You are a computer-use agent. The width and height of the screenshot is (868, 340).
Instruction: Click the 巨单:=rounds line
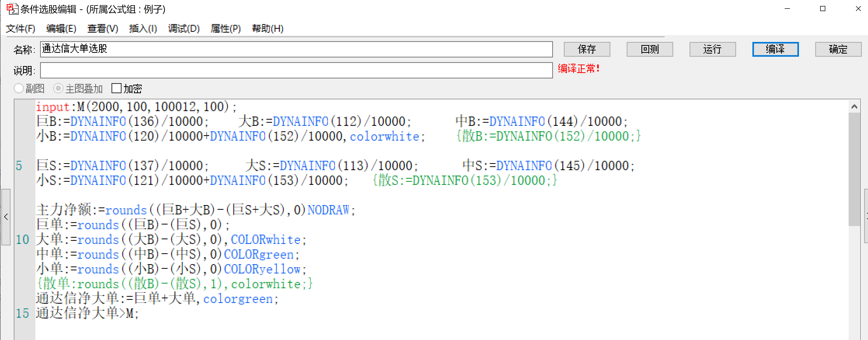(133, 225)
